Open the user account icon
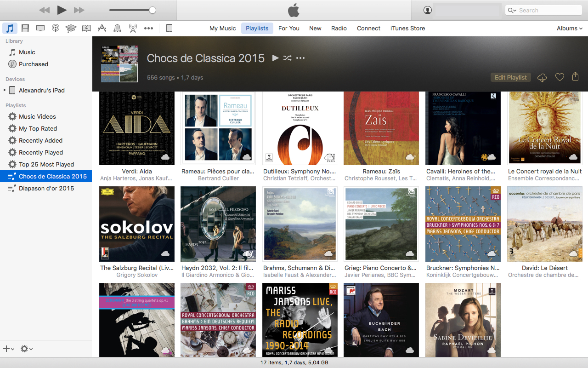 pyautogui.click(x=428, y=10)
